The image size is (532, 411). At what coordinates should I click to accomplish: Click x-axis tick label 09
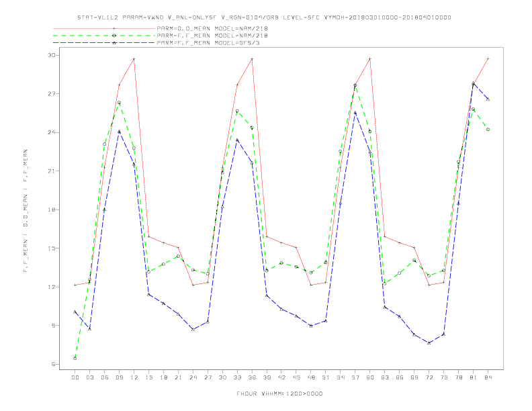119,377
